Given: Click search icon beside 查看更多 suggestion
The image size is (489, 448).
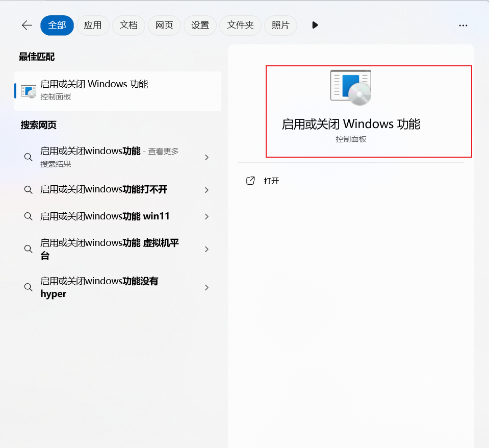Looking at the screenshot, I should tap(29, 157).
